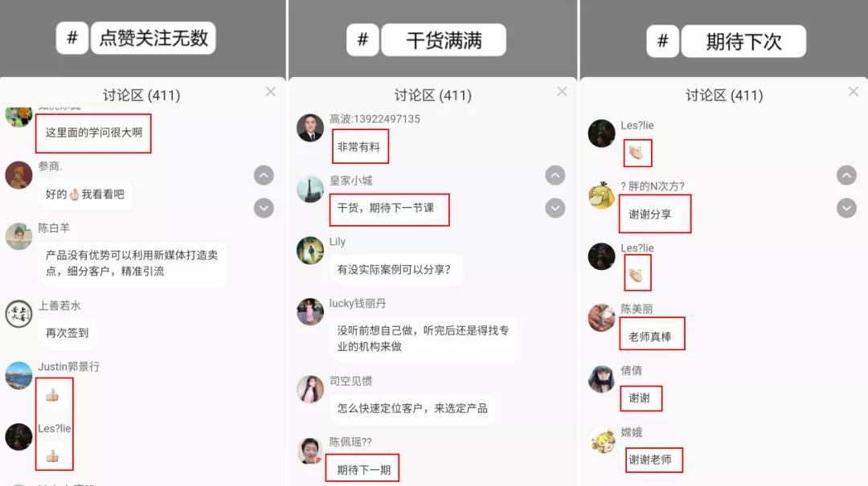Click the thumbs-up emoji from Justin郭景行
This screenshot has height=486, width=868.
pos(52,395)
